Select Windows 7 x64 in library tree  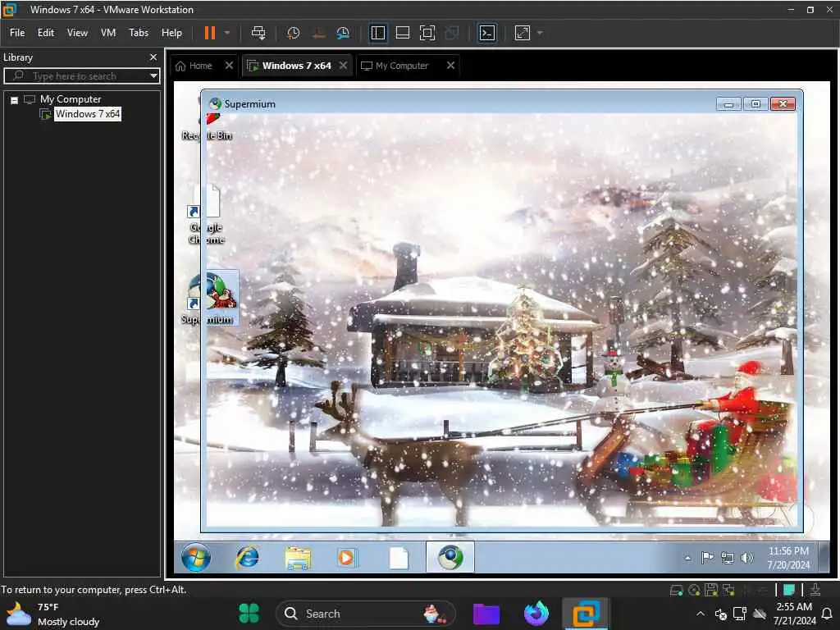click(87, 113)
